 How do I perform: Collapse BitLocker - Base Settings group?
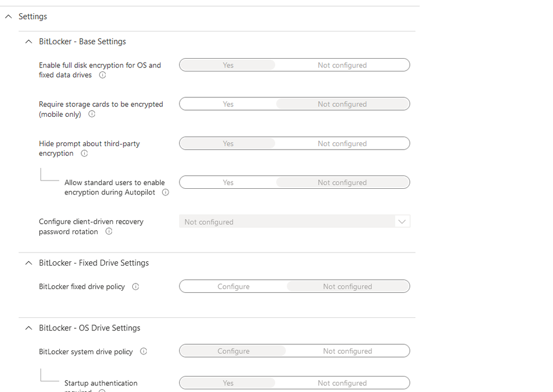[x=29, y=42]
